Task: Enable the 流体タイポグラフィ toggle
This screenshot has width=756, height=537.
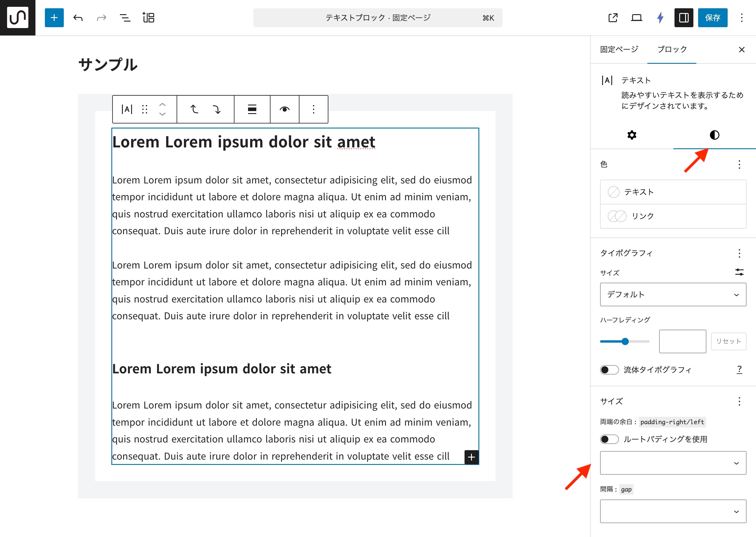Action: [x=609, y=370]
